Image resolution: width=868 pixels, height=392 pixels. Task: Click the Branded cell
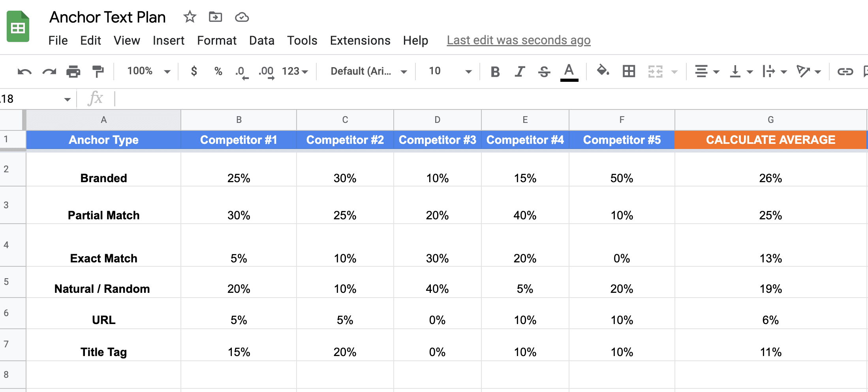tap(103, 169)
